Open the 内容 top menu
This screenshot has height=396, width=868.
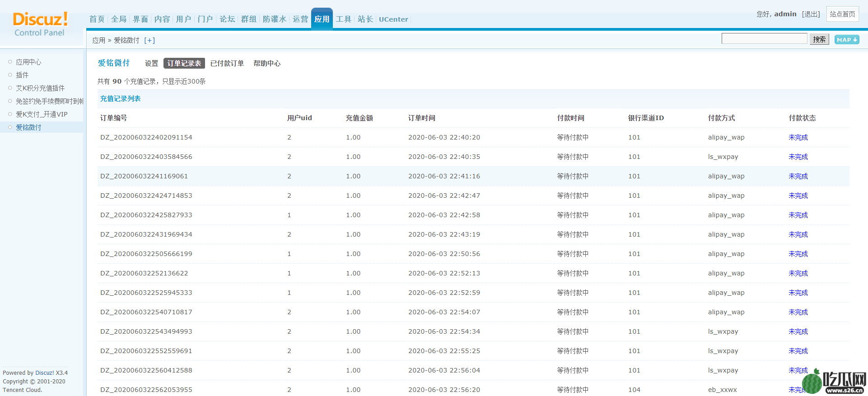pyautogui.click(x=162, y=19)
